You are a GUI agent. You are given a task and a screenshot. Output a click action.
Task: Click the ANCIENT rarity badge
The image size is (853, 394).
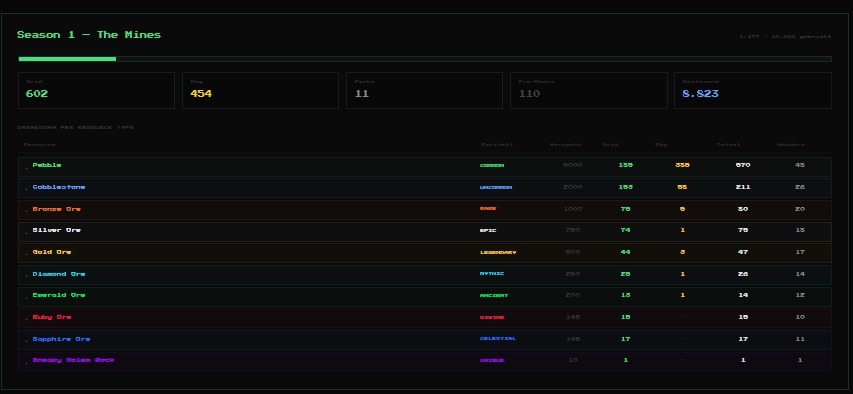tap(494, 296)
